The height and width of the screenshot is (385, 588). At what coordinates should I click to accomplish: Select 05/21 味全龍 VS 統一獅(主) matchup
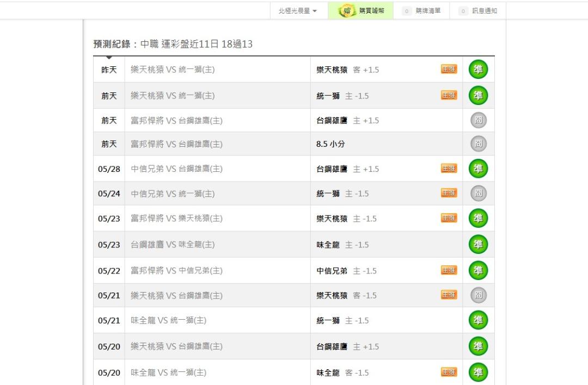(x=168, y=321)
